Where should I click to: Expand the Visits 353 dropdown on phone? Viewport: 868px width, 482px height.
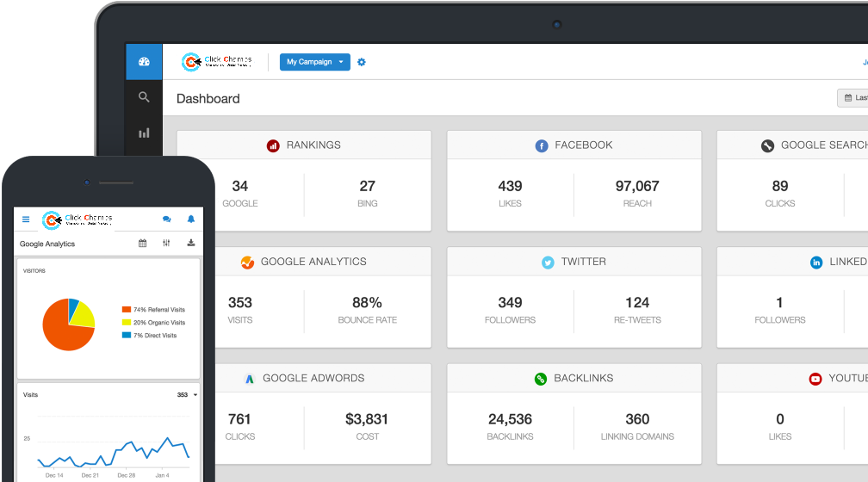[x=187, y=394]
